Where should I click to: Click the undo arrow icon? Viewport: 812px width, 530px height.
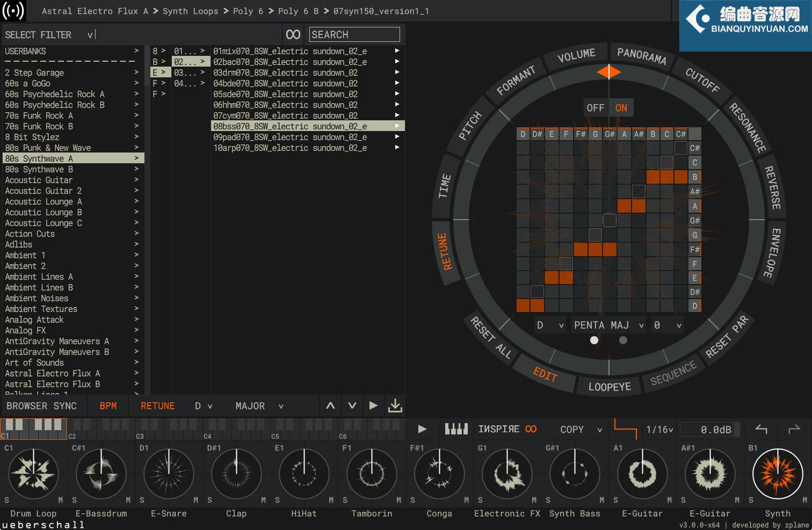(762, 429)
